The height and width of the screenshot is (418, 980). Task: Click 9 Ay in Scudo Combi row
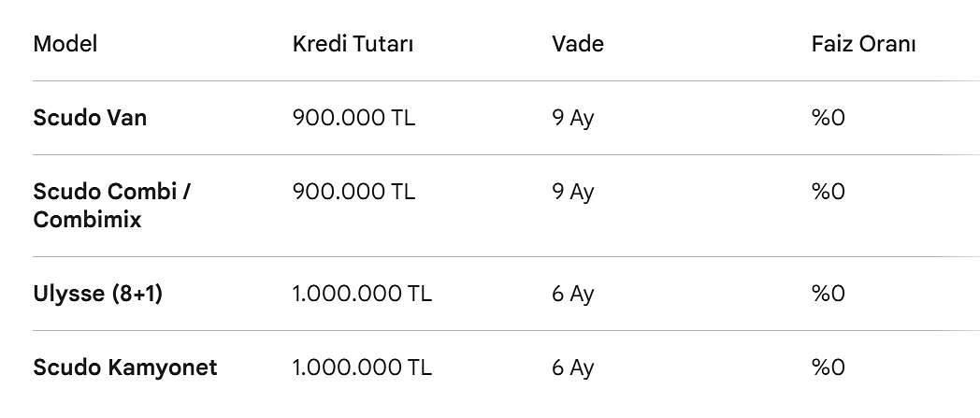point(573,192)
